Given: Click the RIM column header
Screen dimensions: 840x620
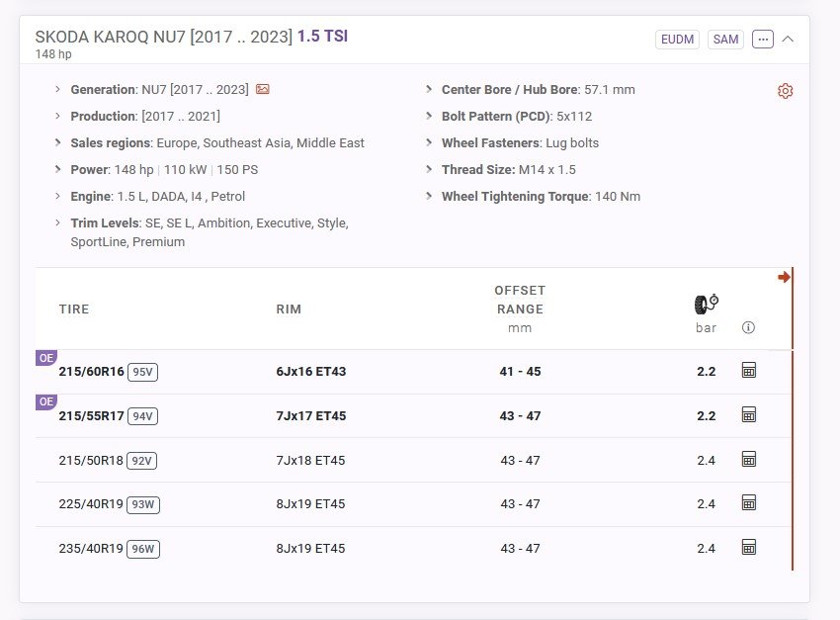Looking at the screenshot, I should pyautogui.click(x=289, y=310).
